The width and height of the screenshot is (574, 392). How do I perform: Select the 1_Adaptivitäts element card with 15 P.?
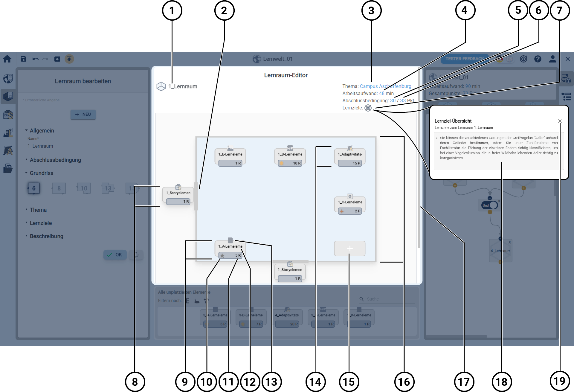pos(350,156)
